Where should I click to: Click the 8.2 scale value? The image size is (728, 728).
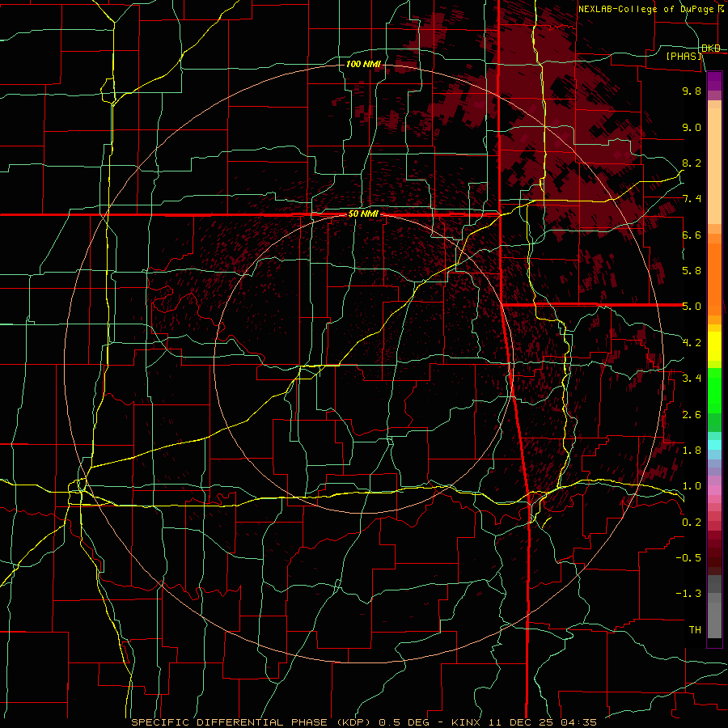pyautogui.click(x=692, y=163)
